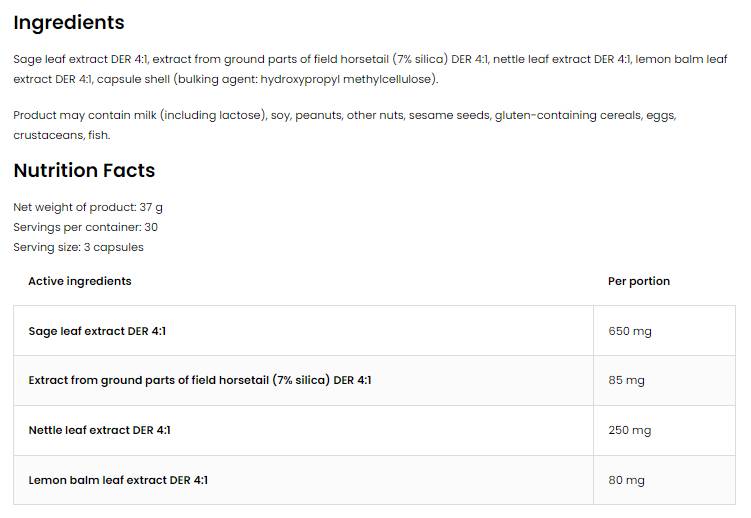Screen dimensions: 751x518
Task: Select the Nettle leaf extract row label
Action: tap(100, 430)
